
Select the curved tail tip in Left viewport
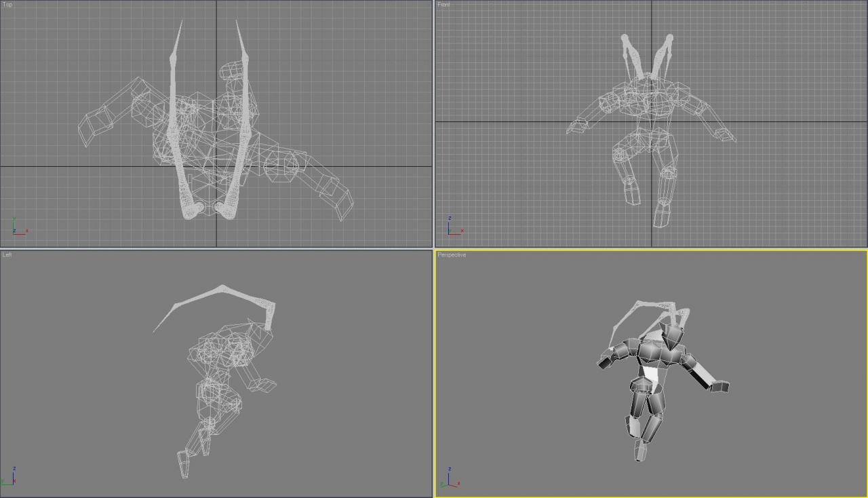pyautogui.click(x=156, y=330)
